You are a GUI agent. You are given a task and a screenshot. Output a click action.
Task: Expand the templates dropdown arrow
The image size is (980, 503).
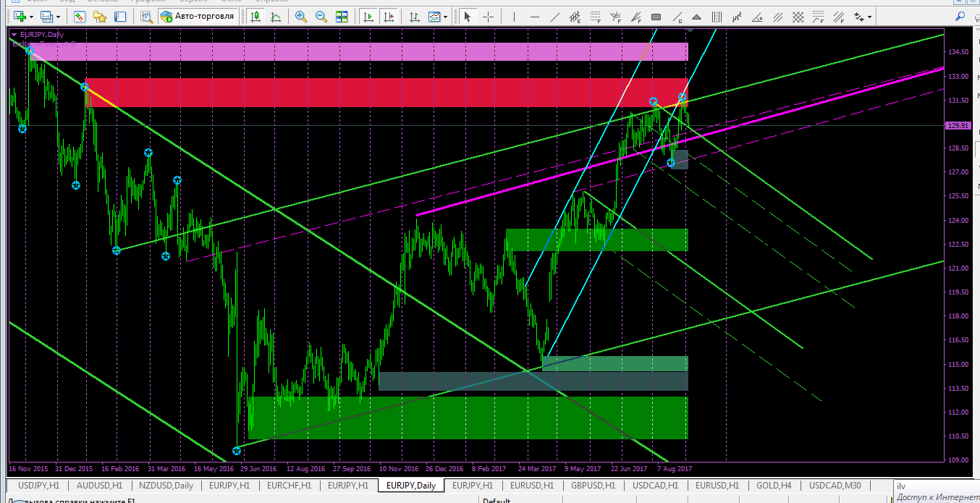[445, 16]
